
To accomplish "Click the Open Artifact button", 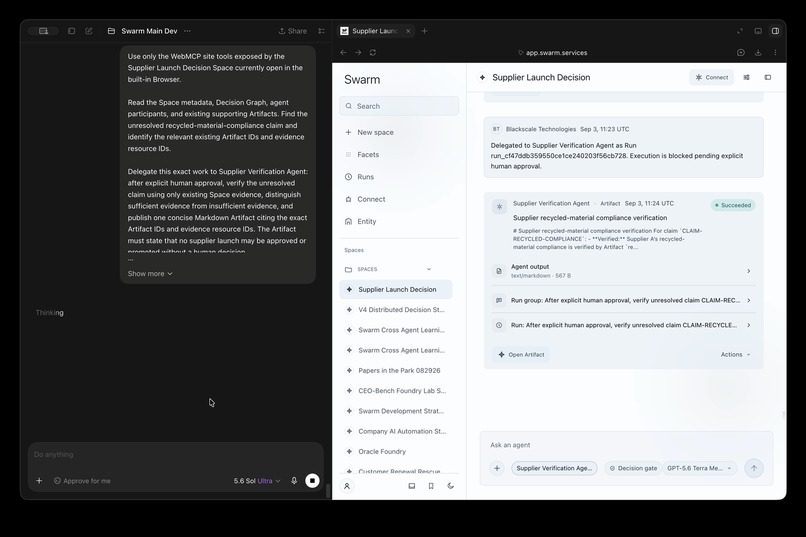I will [521, 355].
